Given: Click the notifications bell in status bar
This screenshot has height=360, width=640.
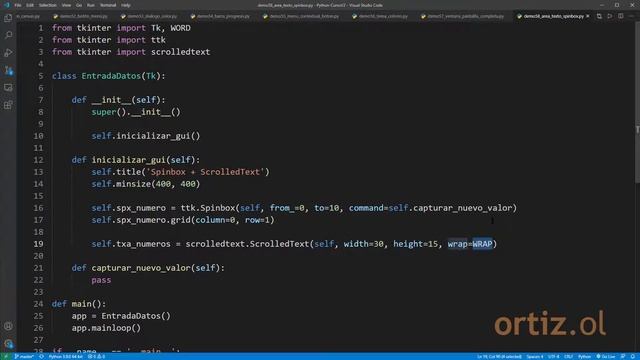Looking at the screenshot, I should (633, 356).
